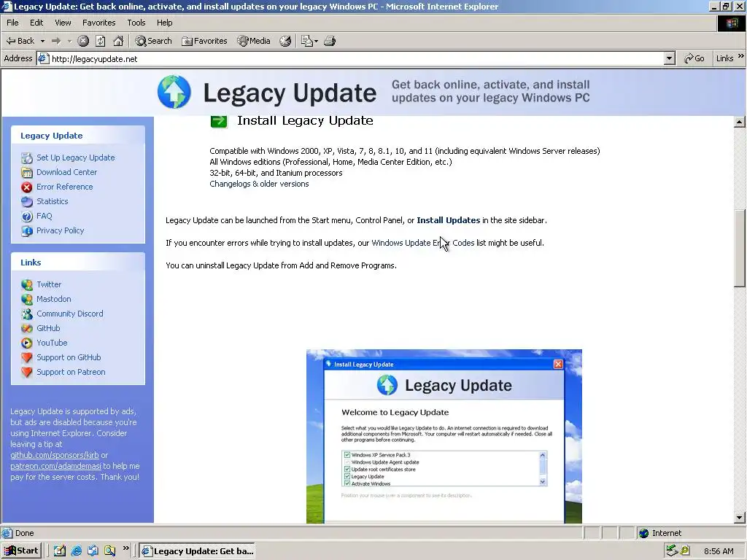The width and height of the screenshot is (747, 560).
Task: Go to the Home page icon
Action: 118,41
